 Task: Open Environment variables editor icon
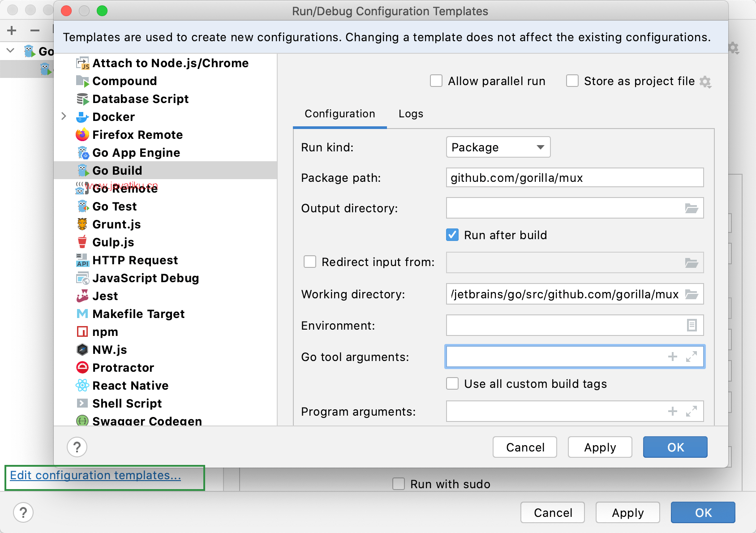(692, 325)
